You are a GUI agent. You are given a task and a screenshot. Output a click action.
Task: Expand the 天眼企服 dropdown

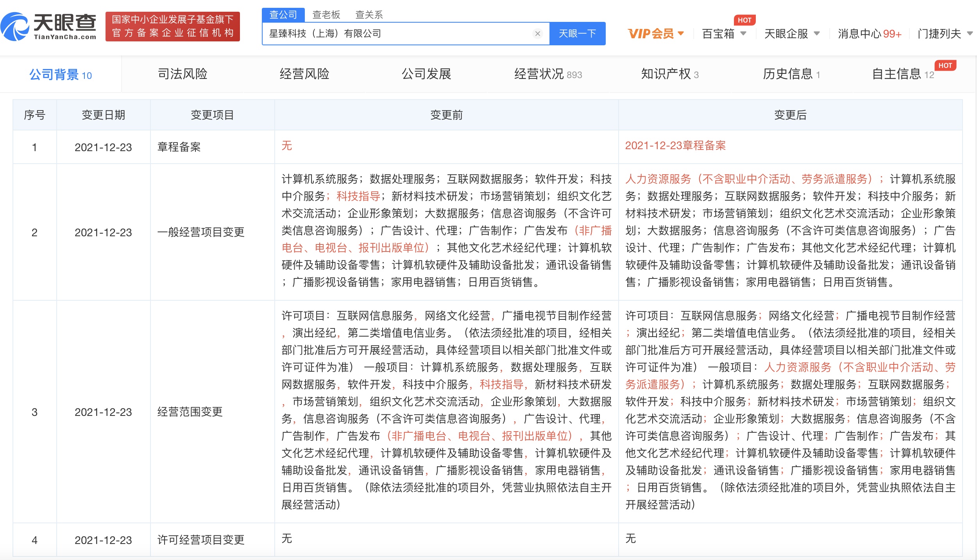pyautogui.click(x=792, y=34)
